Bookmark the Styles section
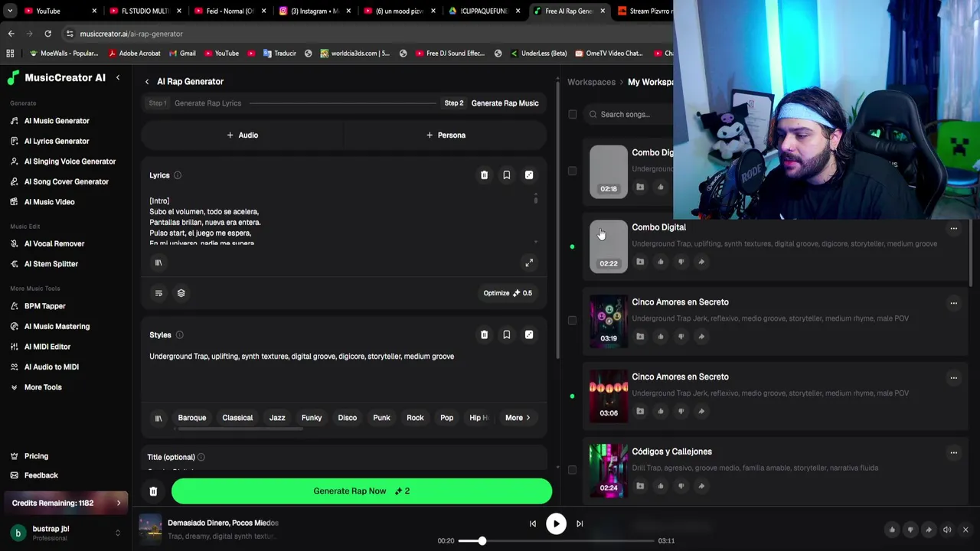The width and height of the screenshot is (980, 551). pyautogui.click(x=506, y=334)
